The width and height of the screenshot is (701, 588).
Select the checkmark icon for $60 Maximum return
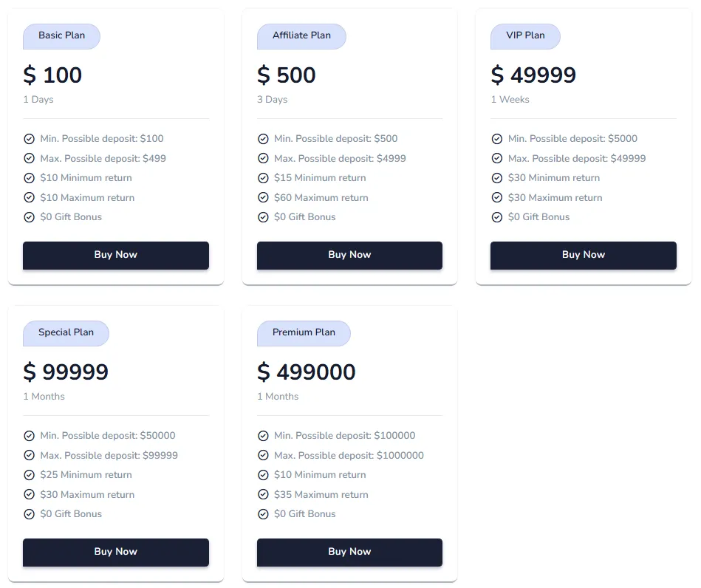263,197
